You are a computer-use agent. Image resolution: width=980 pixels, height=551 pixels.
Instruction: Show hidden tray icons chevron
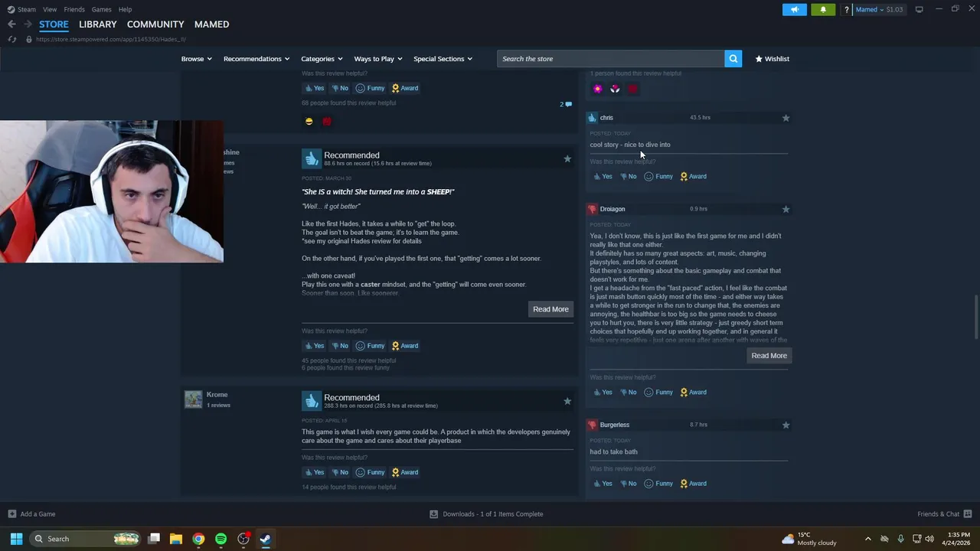[x=867, y=539]
